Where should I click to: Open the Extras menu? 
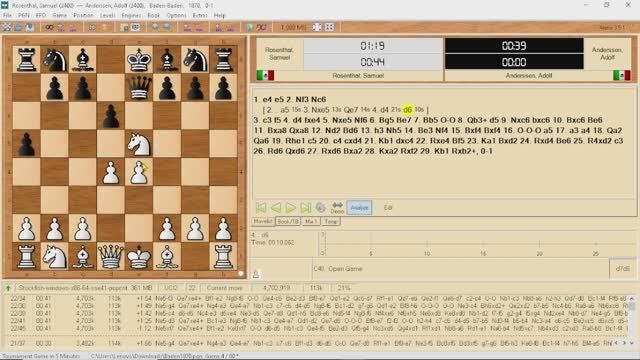[x=200, y=16]
